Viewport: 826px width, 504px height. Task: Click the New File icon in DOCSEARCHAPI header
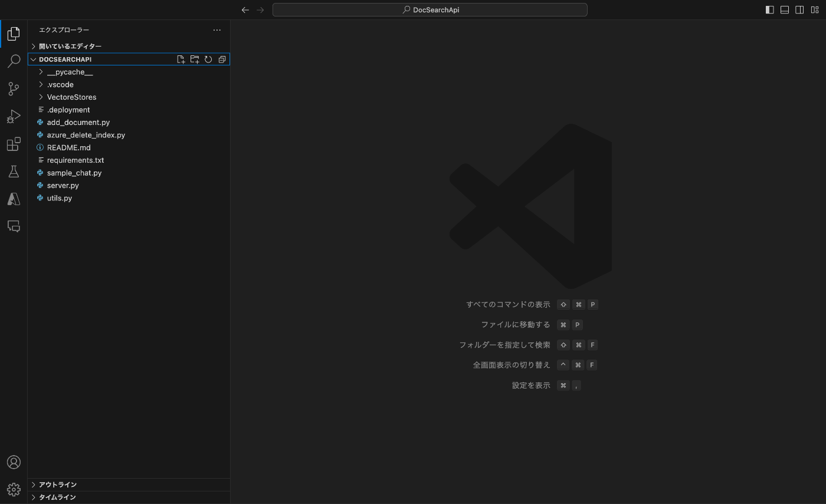(x=181, y=60)
